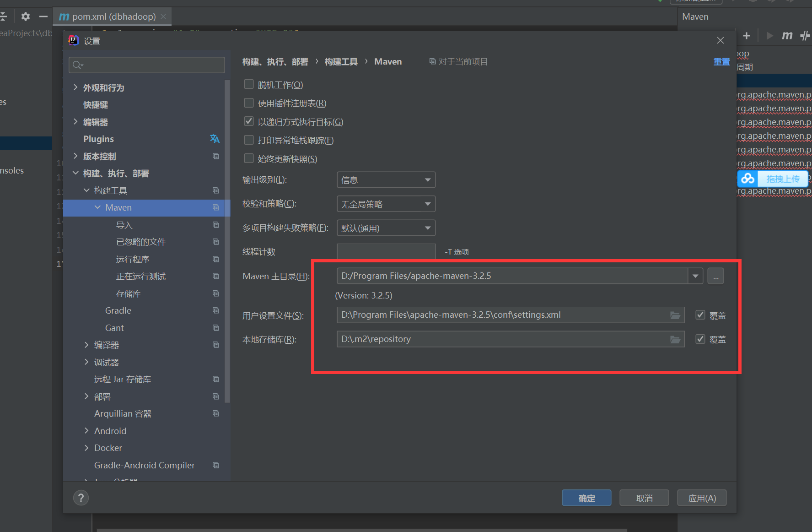This screenshot has width=812, height=532.
Task: Collapse the Maven tree node chevron
Action: tap(97, 207)
